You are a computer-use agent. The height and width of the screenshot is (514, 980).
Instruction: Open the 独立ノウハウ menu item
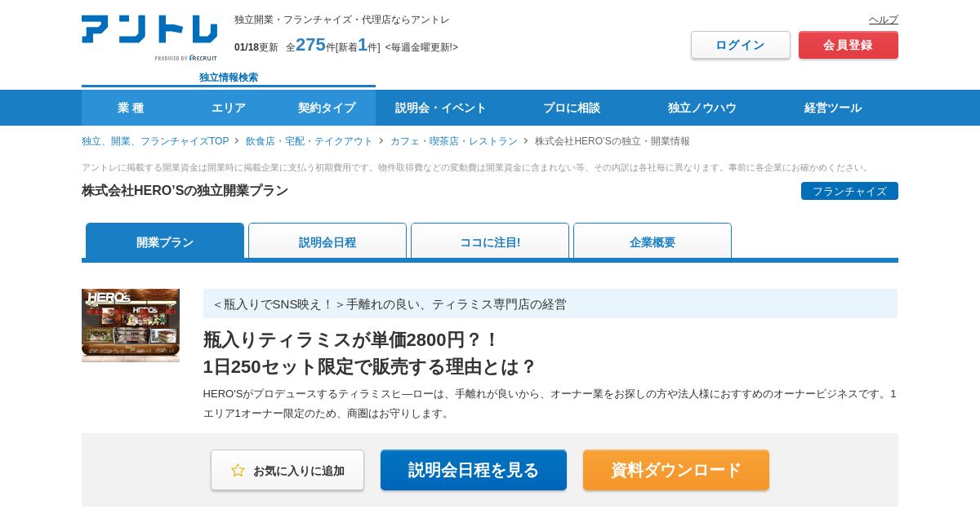pyautogui.click(x=702, y=108)
